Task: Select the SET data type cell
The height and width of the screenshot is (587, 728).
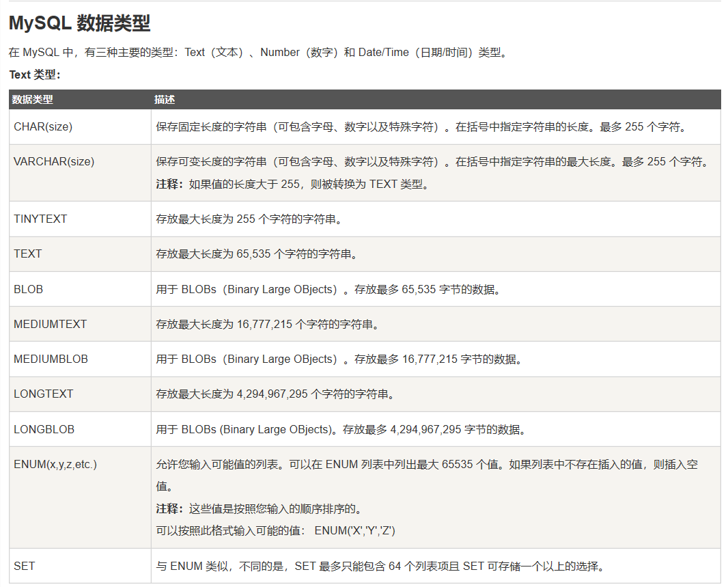Action: 80,566
